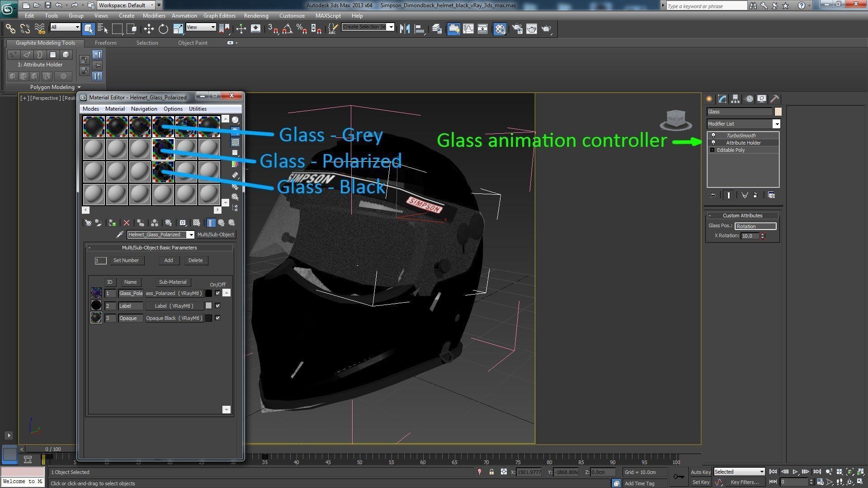Click the red X reset material icon
This screenshot has height=488, width=868.
tap(127, 223)
